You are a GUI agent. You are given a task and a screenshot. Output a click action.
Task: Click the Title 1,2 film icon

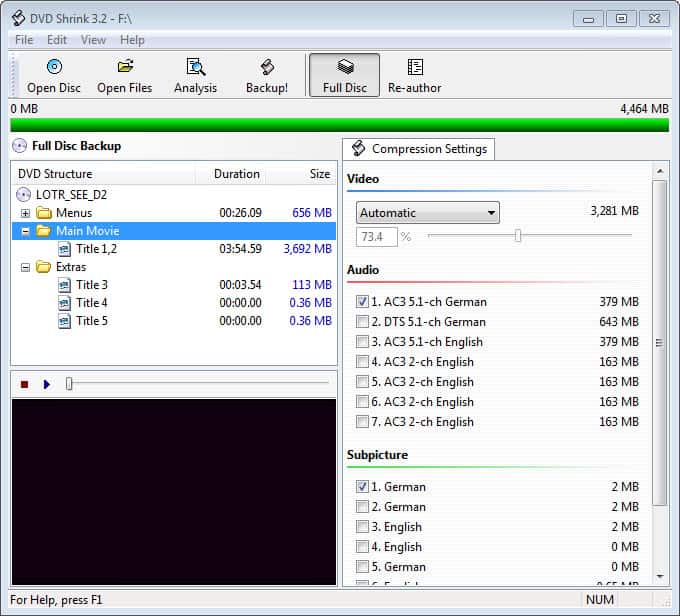64,249
